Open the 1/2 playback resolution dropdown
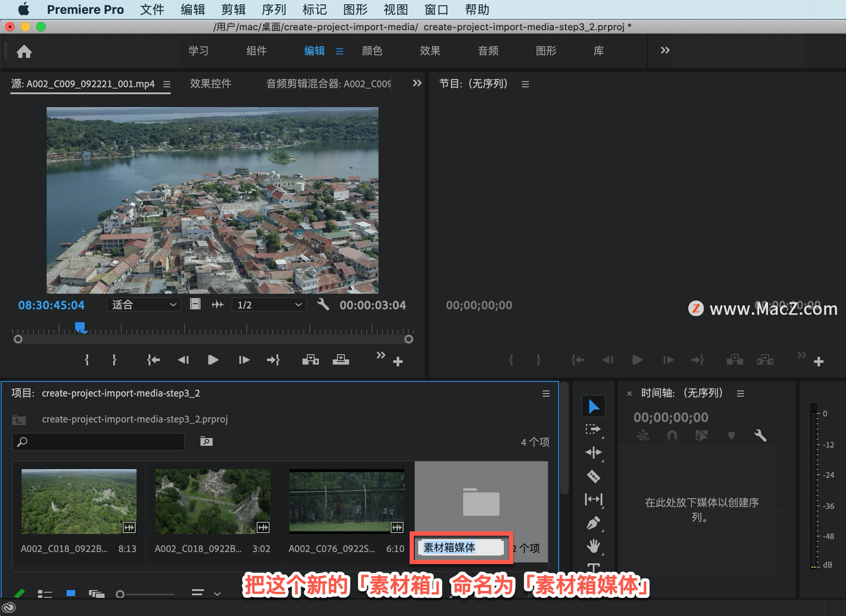 pyautogui.click(x=269, y=304)
